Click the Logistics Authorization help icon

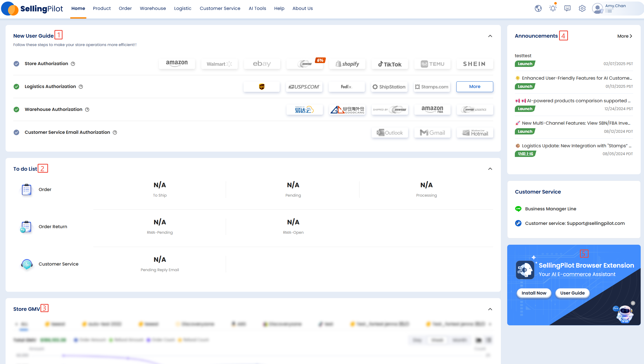(x=81, y=87)
